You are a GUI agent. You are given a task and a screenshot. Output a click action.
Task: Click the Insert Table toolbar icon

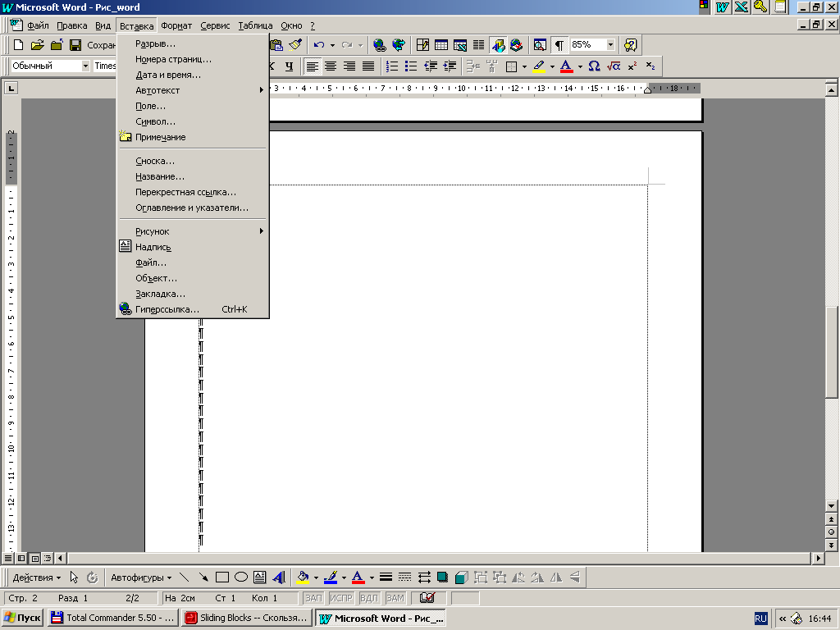point(441,45)
